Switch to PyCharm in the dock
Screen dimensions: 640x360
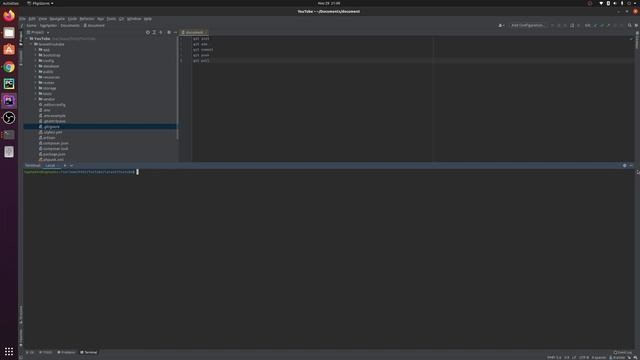9,84
